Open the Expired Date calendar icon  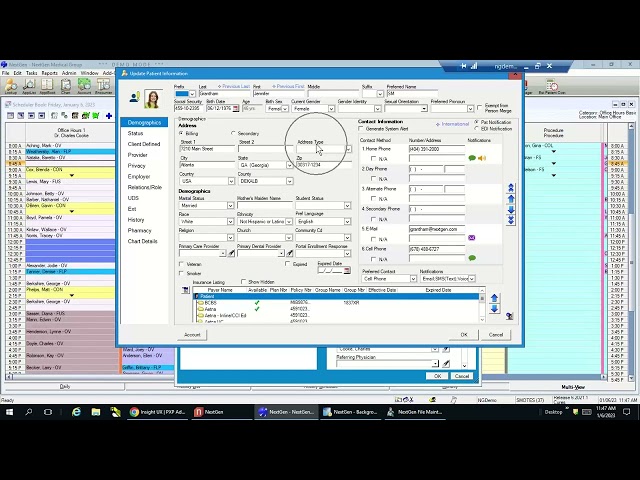point(347,270)
